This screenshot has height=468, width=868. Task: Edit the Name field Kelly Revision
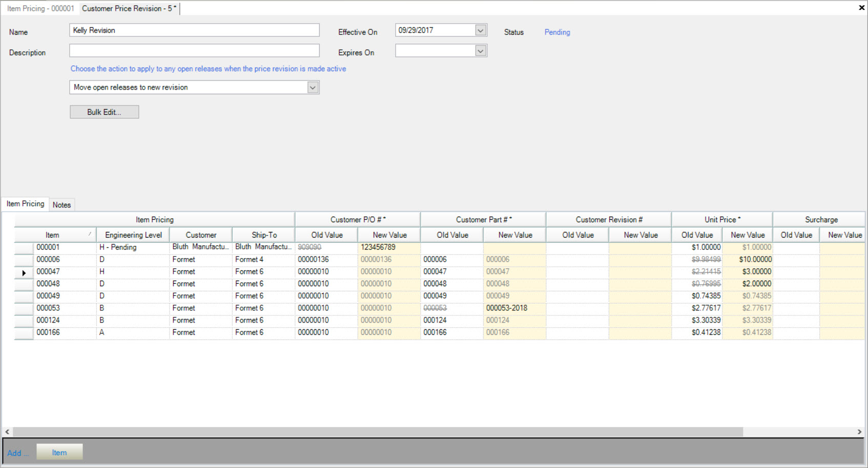pos(194,30)
